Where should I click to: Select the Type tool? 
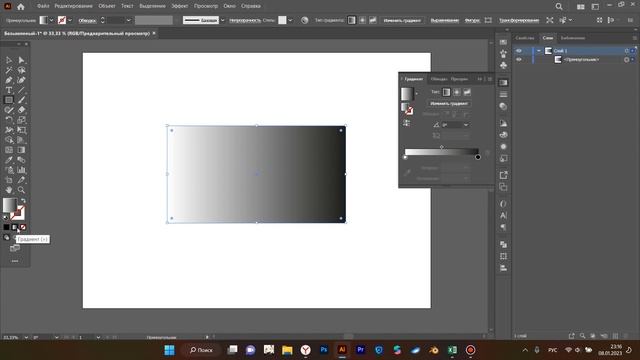pyautogui.click(x=9, y=90)
